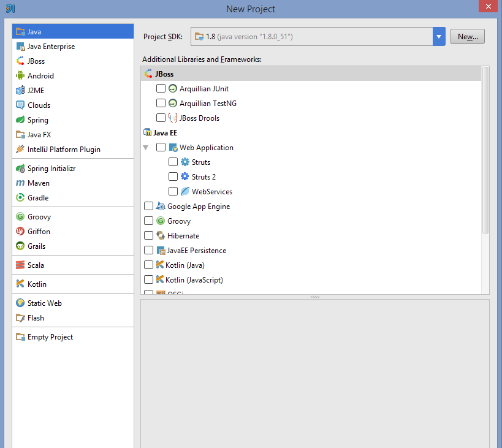This screenshot has height=448, width=502.
Task: Select the JBoss group header row
Action: [311, 74]
